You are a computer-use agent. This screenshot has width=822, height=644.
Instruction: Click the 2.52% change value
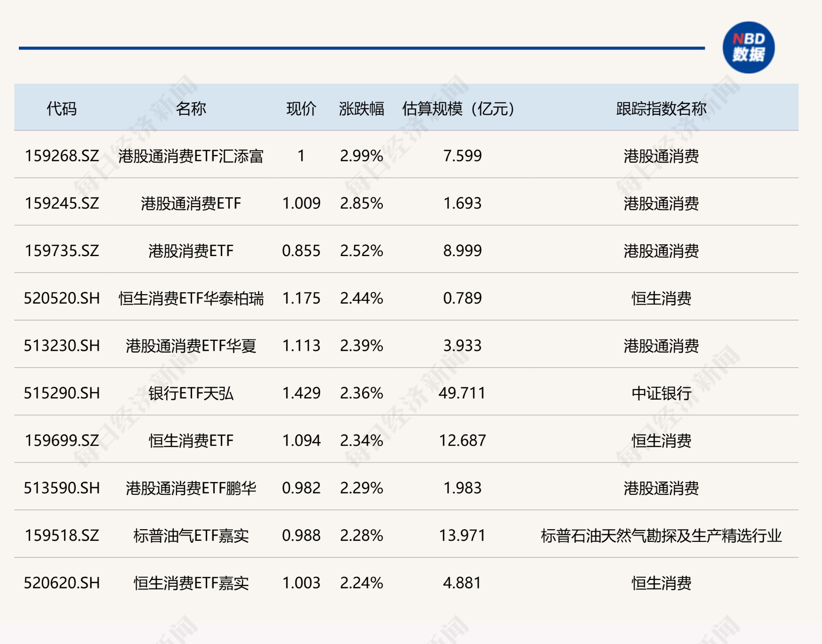pyautogui.click(x=362, y=251)
